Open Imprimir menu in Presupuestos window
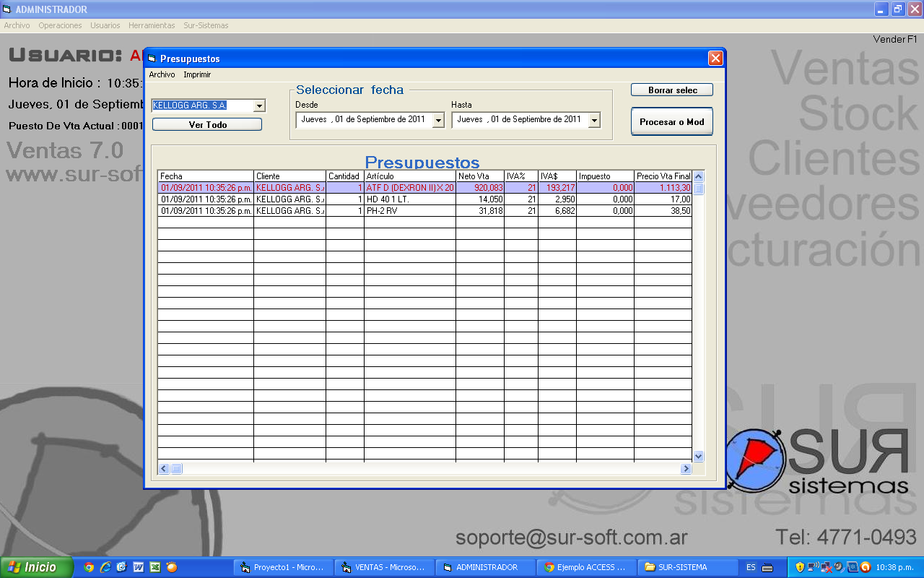Image resolution: width=924 pixels, height=578 pixels. click(197, 74)
